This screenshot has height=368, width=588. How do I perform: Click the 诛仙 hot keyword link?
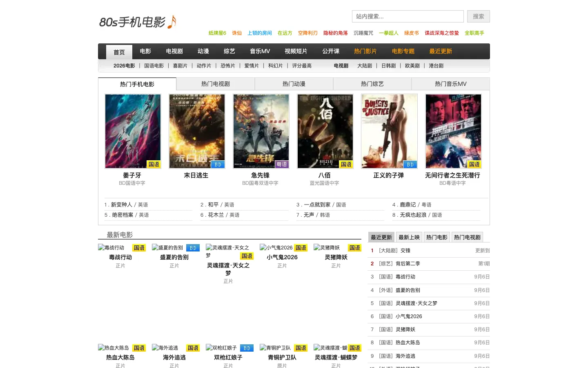[237, 33]
